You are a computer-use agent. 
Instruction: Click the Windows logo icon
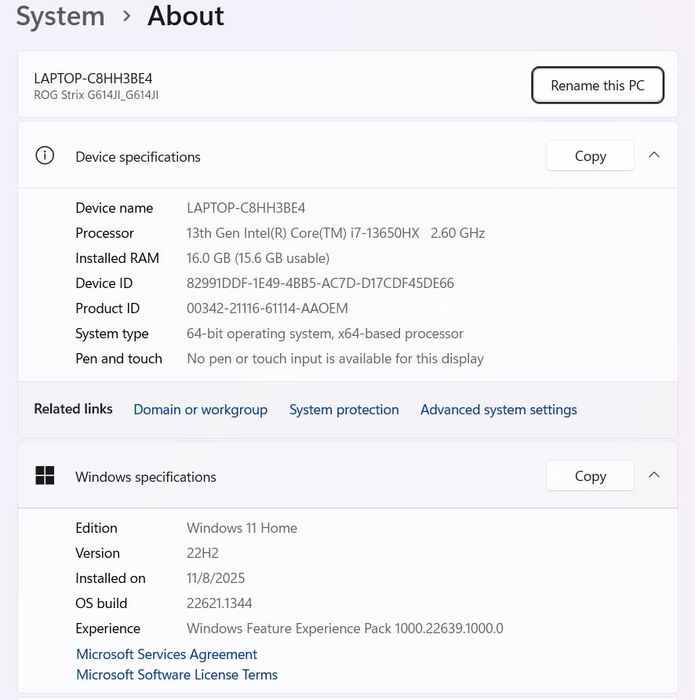tap(45, 475)
